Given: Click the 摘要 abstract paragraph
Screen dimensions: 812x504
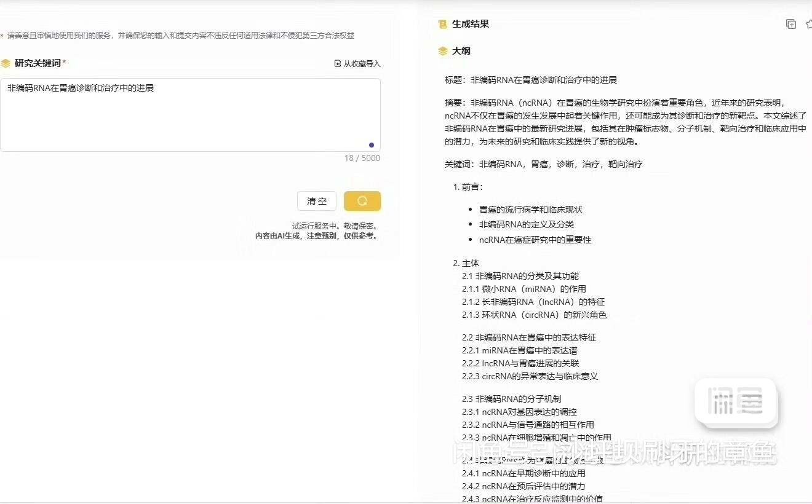Looking at the screenshot, I should [x=626, y=122].
